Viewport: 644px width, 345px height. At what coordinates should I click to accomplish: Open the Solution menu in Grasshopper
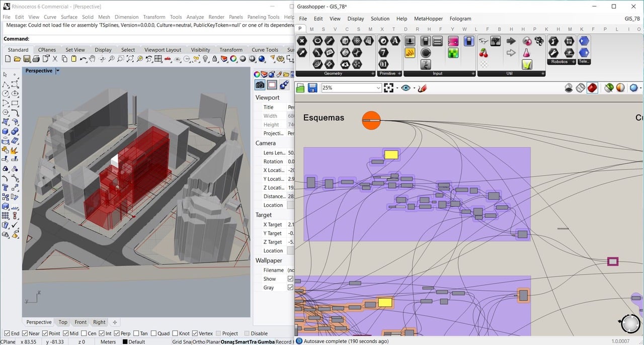point(380,19)
